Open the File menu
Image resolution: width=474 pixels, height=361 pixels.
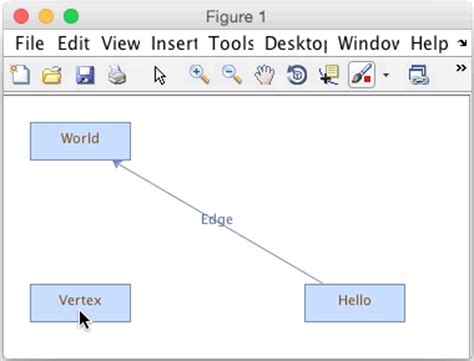click(30, 43)
